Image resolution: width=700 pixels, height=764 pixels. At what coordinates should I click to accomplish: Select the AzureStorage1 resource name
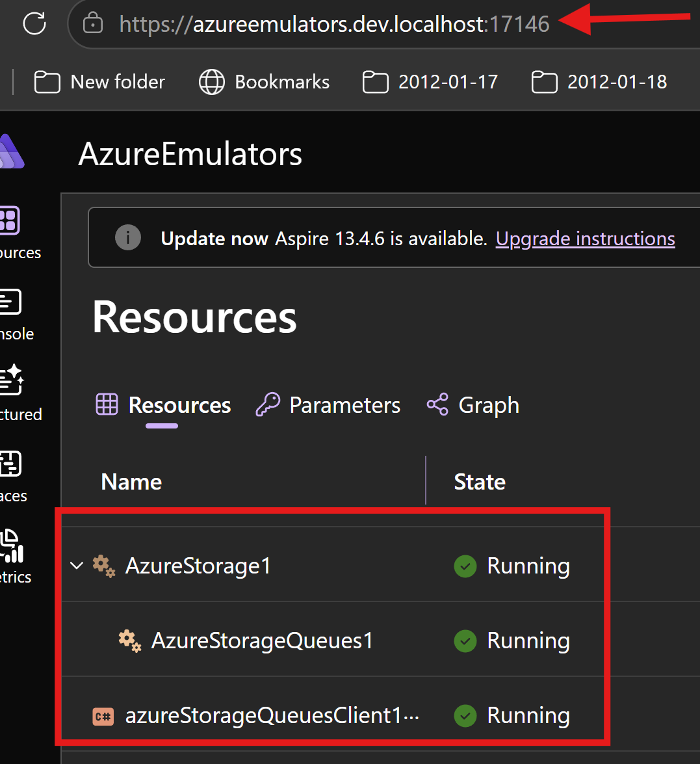click(x=198, y=566)
